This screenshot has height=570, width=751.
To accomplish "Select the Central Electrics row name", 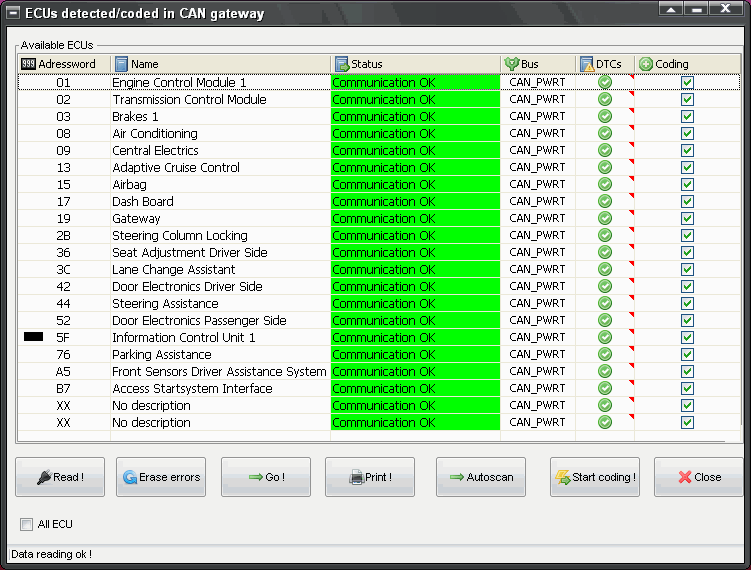I will click(x=155, y=150).
